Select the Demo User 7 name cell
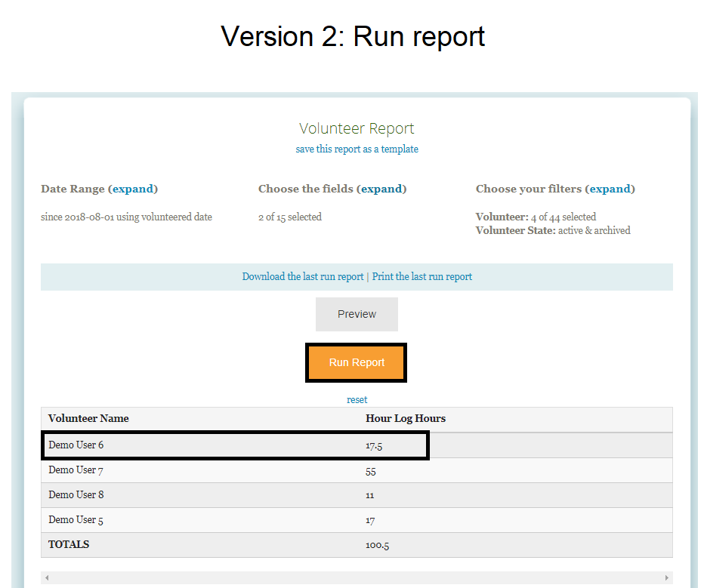704x588 pixels. 76,470
